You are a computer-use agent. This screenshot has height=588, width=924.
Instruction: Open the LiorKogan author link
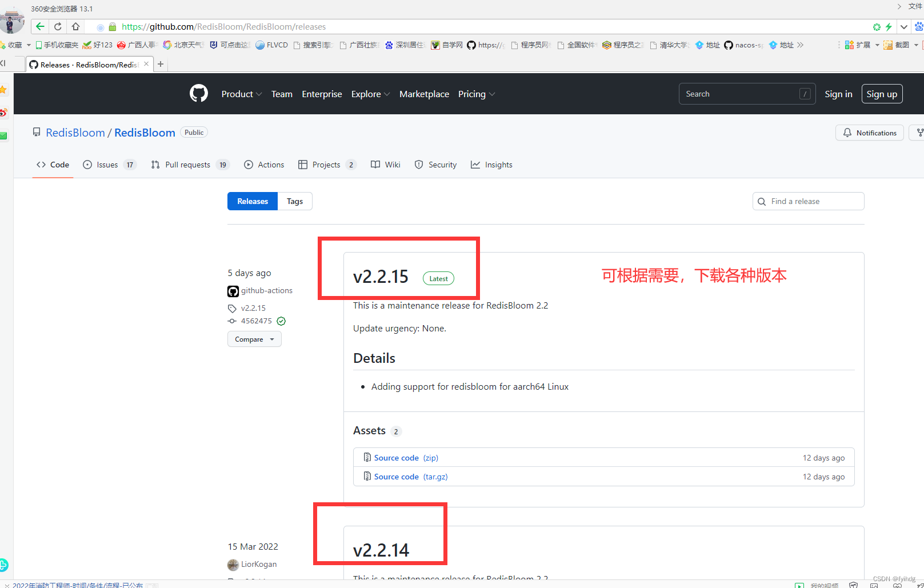(259, 564)
